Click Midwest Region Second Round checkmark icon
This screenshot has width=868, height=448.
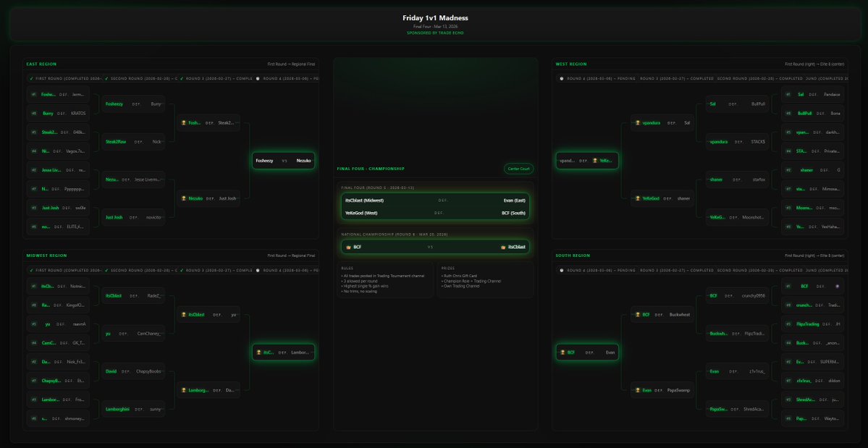[107, 271]
